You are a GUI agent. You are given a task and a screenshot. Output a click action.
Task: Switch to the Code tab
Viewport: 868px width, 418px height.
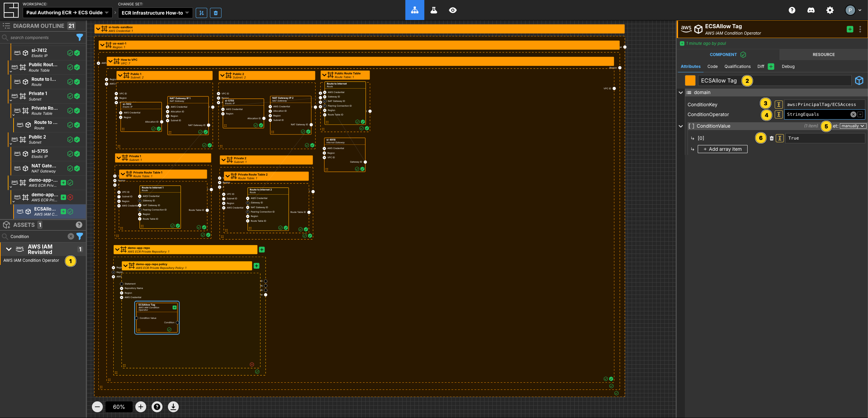712,67
